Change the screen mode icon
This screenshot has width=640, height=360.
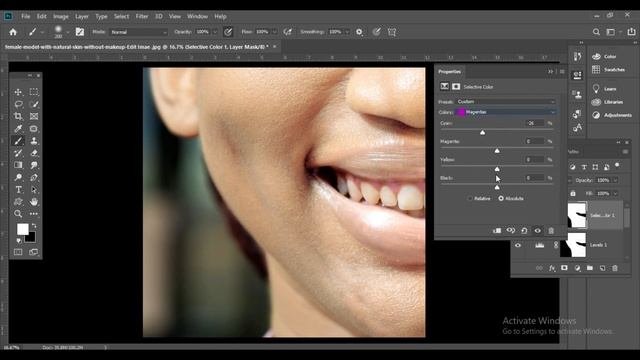tap(34, 252)
